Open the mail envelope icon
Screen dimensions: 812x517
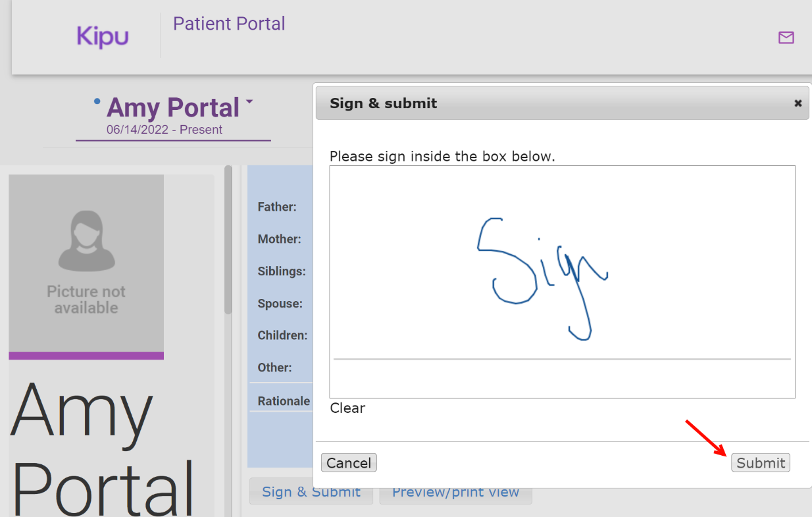[x=786, y=38]
